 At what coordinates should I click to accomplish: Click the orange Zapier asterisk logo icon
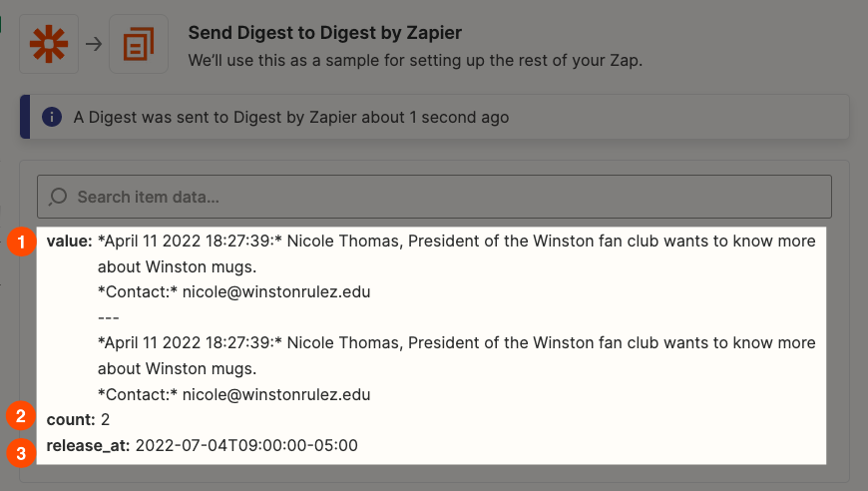click(x=48, y=44)
